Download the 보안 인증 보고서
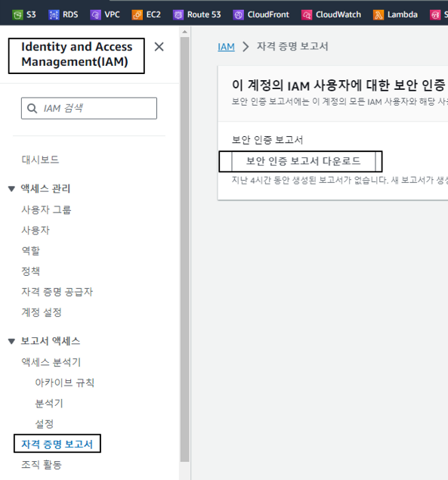This screenshot has height=480, width=448. click(303, 161)
